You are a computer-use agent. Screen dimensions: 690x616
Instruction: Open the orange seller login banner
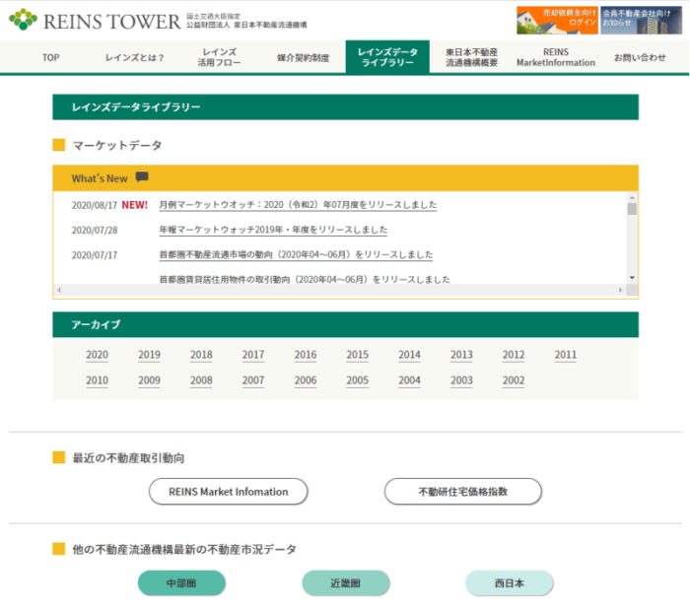pyautogui.click(x=557, y=20)
